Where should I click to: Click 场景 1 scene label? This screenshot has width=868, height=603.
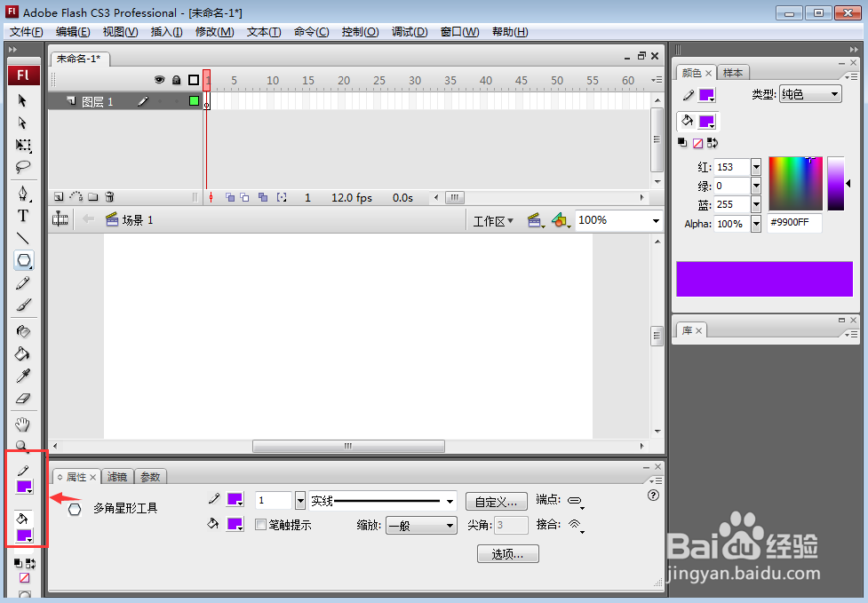click(137, 220)
